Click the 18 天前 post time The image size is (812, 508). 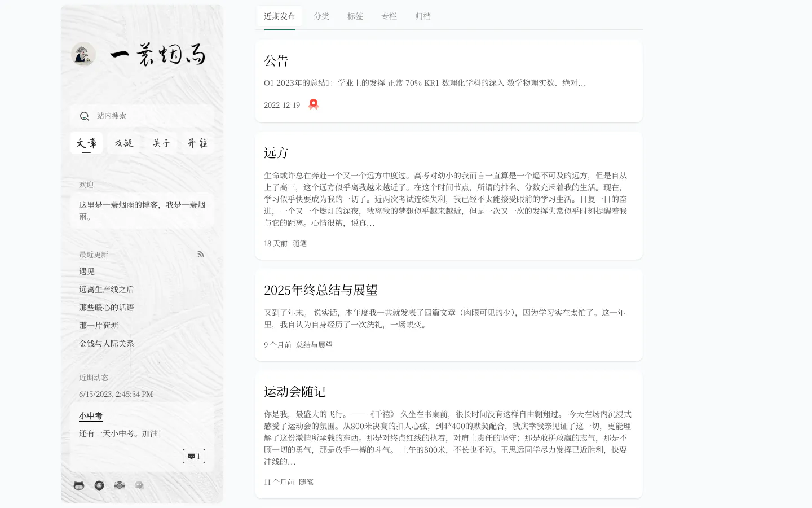click(276, 243)
